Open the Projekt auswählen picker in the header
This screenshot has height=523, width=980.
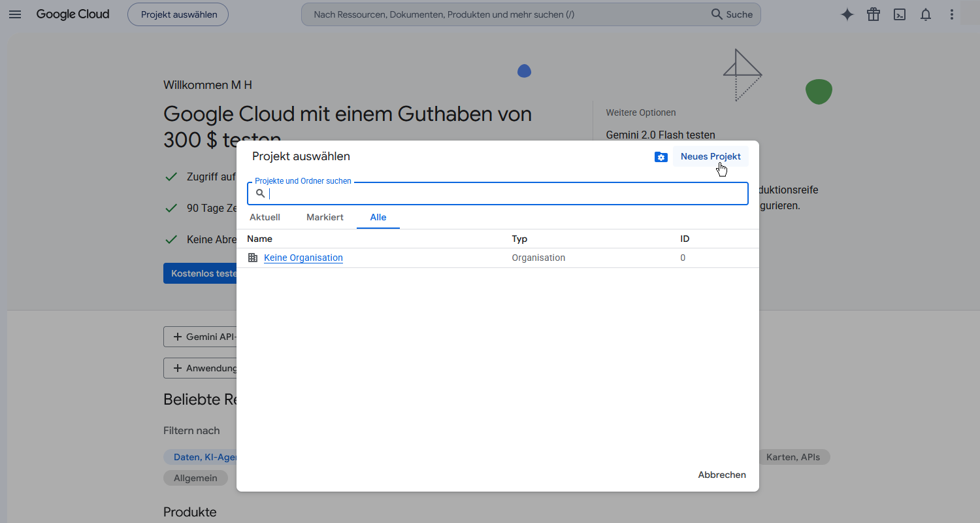point(178,14)
